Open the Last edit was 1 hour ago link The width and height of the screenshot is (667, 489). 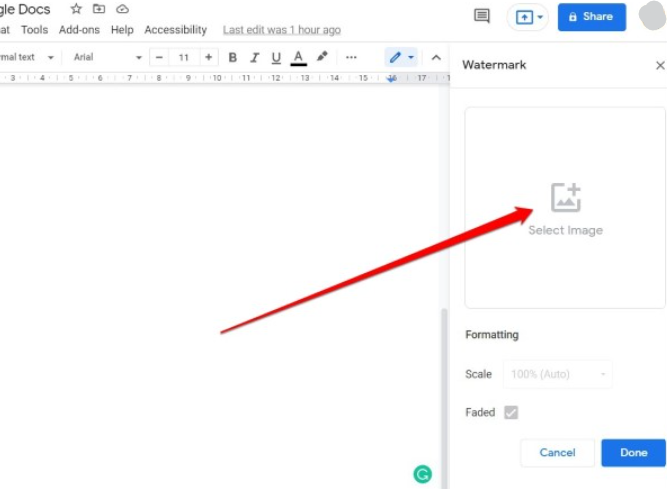tap(282, 30)
